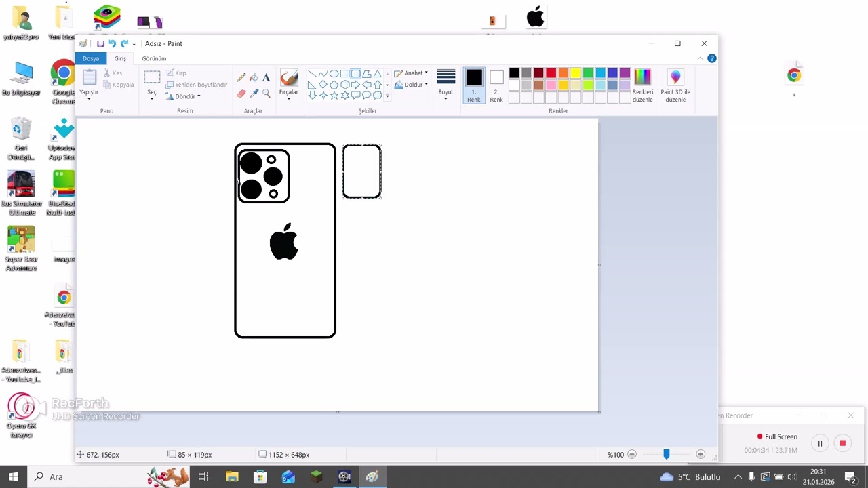868x488 pixels.
Task: Open the Anahat outline dropdown
Action: [x=411, y=73]
